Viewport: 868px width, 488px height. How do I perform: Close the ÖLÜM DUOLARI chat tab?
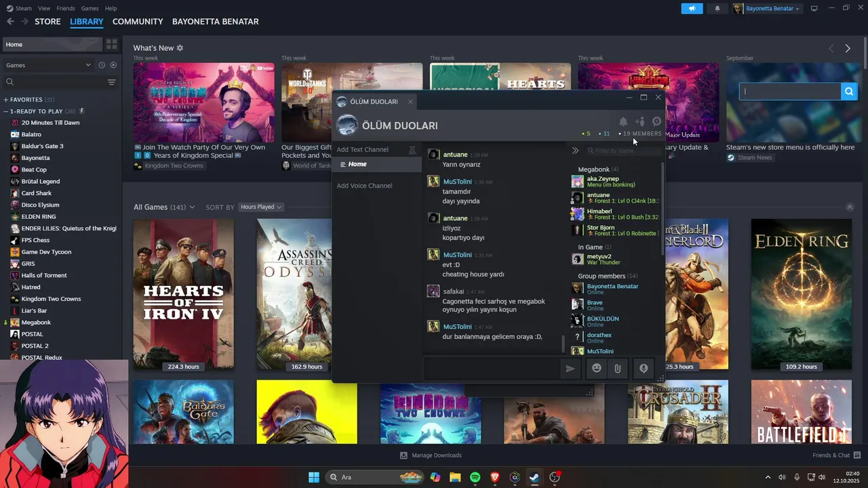(x=410, y=102)
